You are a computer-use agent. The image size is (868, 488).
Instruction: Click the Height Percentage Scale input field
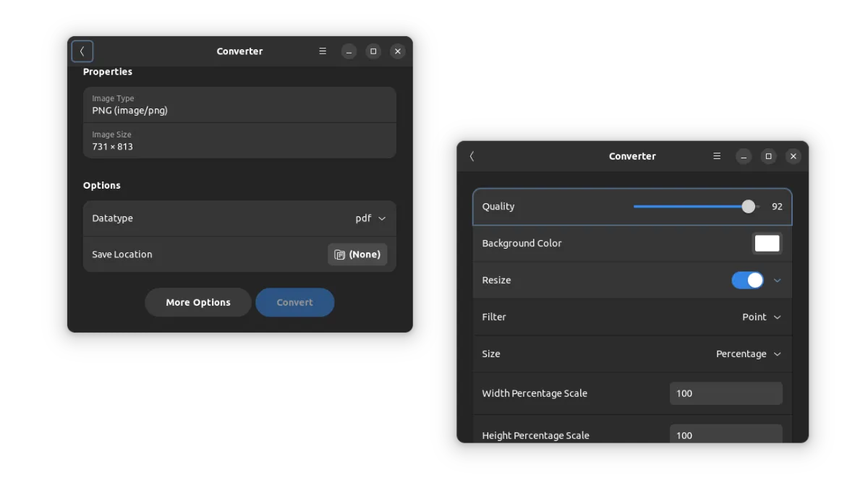coord(726,435)
